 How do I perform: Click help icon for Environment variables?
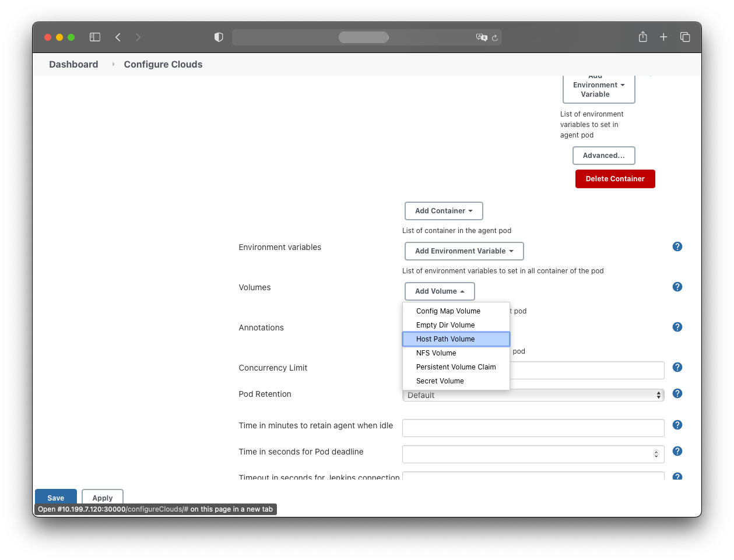(x=677, y=246)
